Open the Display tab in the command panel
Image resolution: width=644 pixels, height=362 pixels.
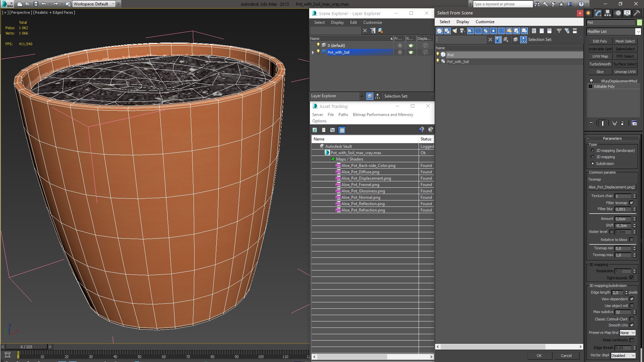pyautogui.click(x=627, y=13)
